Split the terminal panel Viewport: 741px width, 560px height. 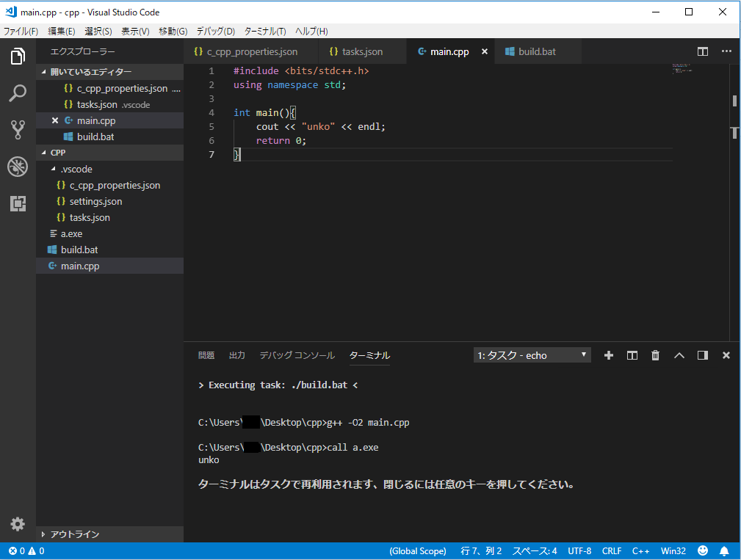[x=632, y=355]
